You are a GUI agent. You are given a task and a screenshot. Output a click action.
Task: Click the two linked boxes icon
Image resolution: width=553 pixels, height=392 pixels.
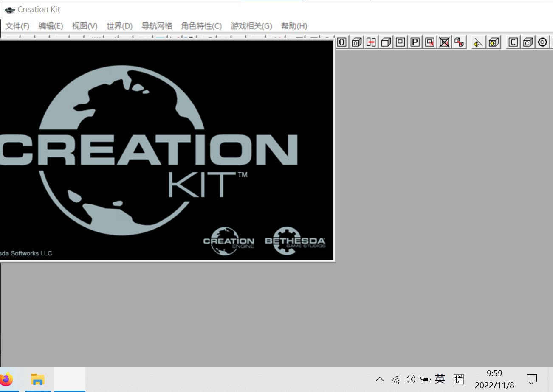[459, 42]
